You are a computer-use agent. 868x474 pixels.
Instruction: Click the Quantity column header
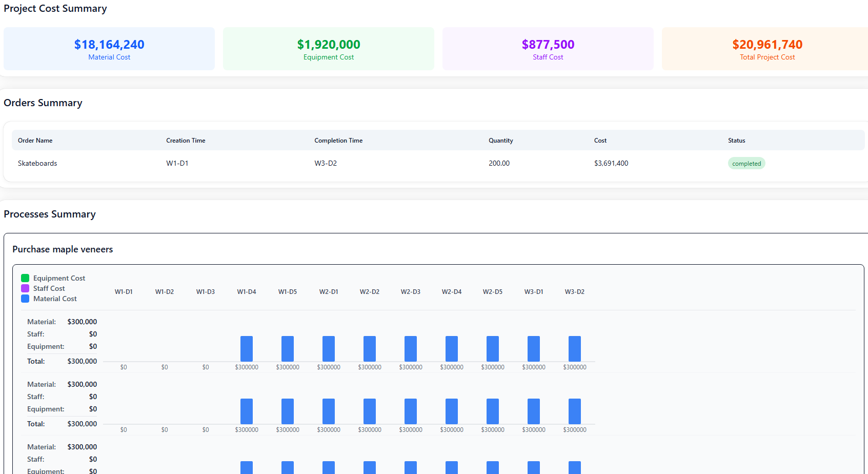point(500,141)
